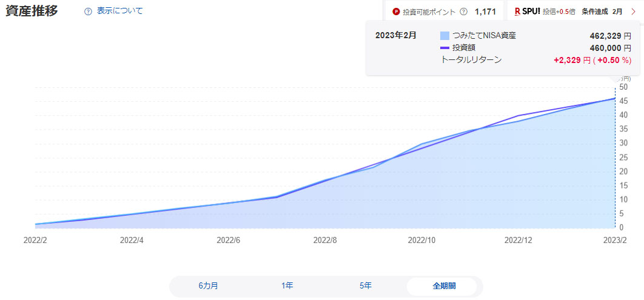Select the 1年 period tab

pos(287,285)
